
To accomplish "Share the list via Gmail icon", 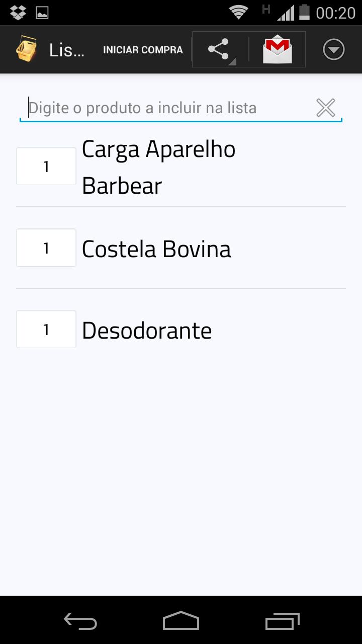I will point(277,50).
